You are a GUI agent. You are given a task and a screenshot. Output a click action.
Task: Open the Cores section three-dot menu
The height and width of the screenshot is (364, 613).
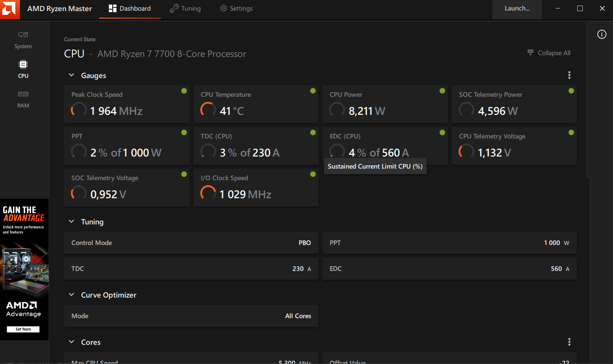[x=569, y=342]
